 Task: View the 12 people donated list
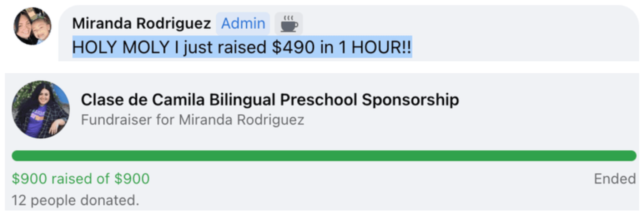(75, 200)
